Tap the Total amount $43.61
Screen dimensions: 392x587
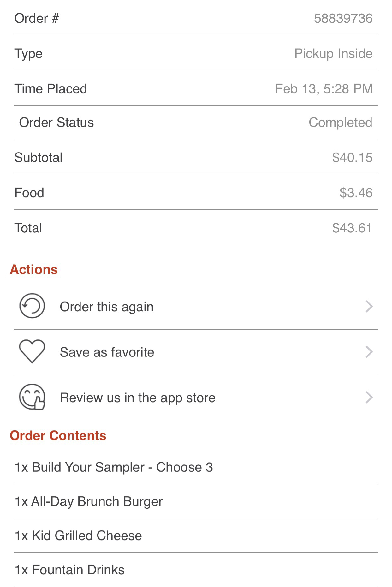point(352,228)
